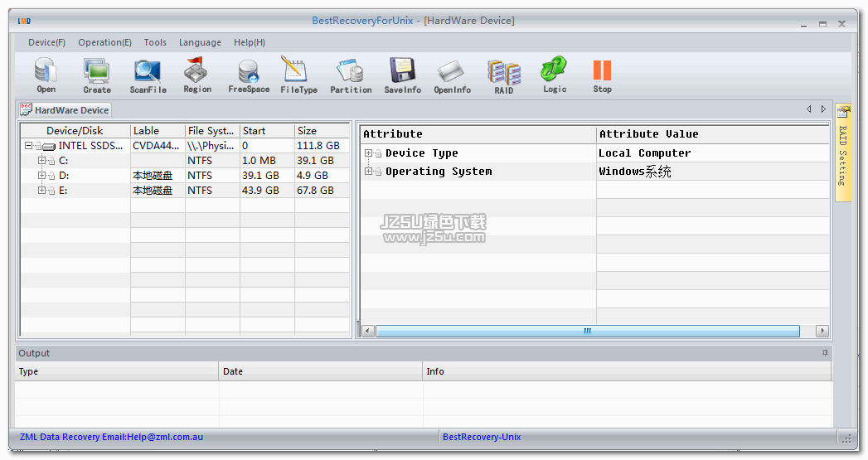The height and width of the screenshot is (460, 868).
Task: Pin the Output panel
Action: [x=825, y=353]
